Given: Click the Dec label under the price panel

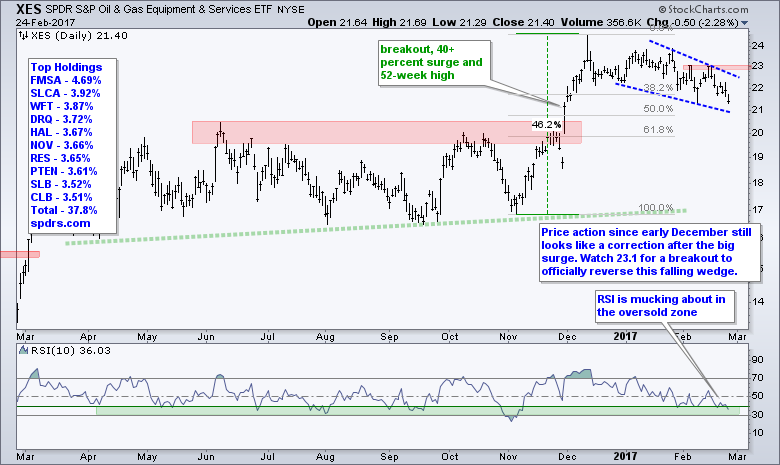Looking at the screenshot, I should click(567, 337).
